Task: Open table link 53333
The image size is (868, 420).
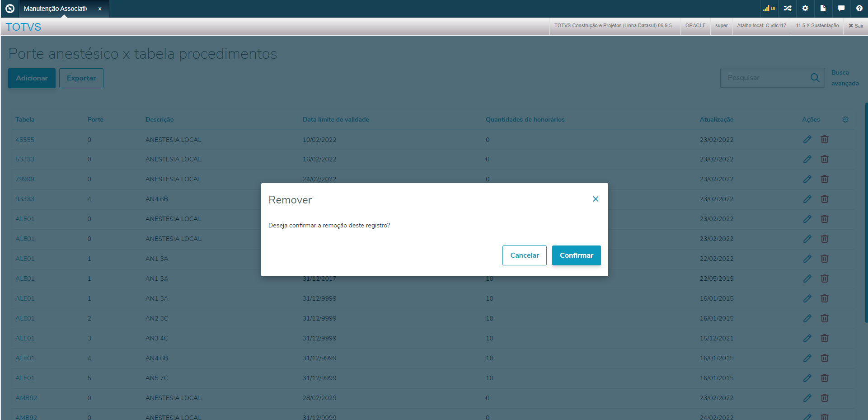Action: coord(25,159)
